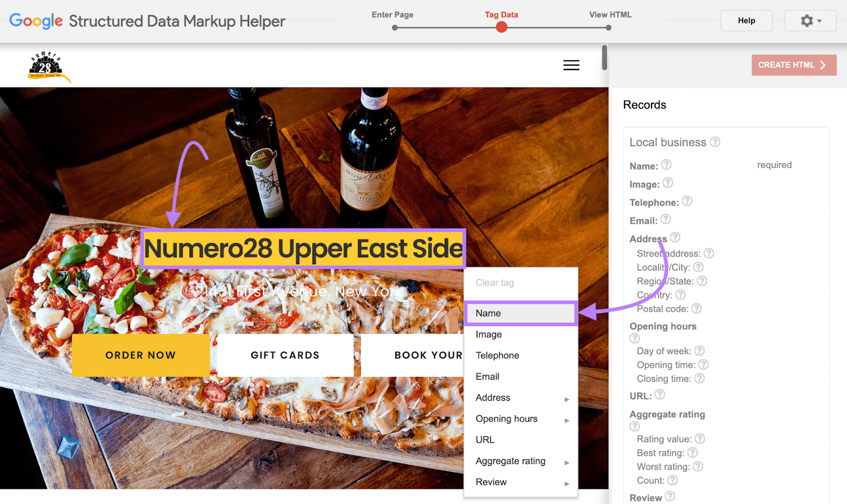The width and height of the screenshot is (847, 504).
Task: Click the page preview vertical scrollbar
Action: [604, 57]
